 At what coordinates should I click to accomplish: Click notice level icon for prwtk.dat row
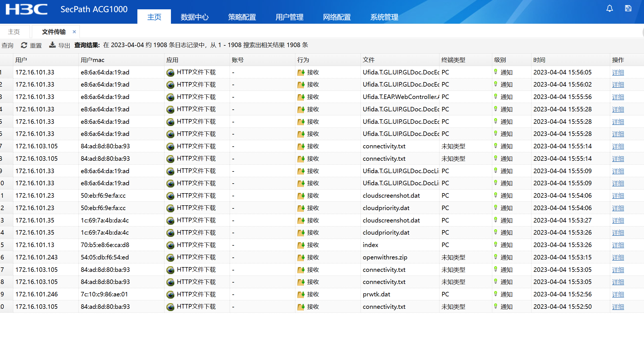point(495,294)
